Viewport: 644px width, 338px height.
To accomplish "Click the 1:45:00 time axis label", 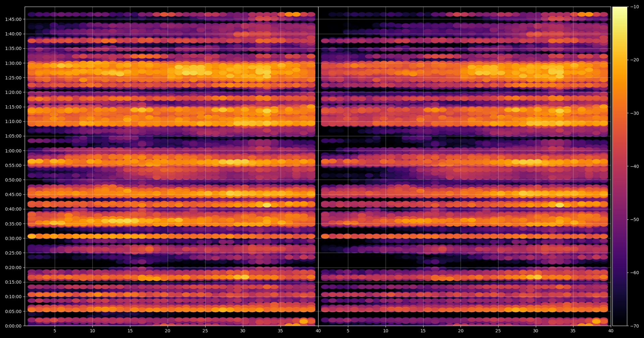I will 13,19.
